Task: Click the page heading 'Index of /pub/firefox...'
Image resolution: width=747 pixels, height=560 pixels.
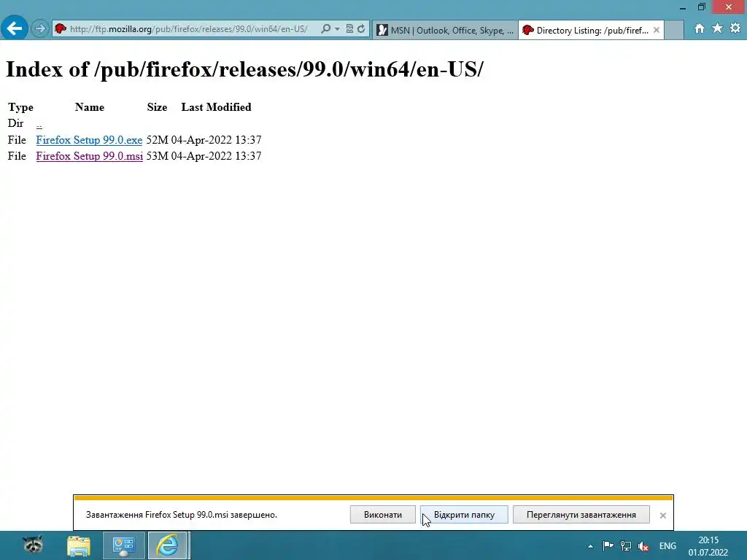Action: point(244,69)
